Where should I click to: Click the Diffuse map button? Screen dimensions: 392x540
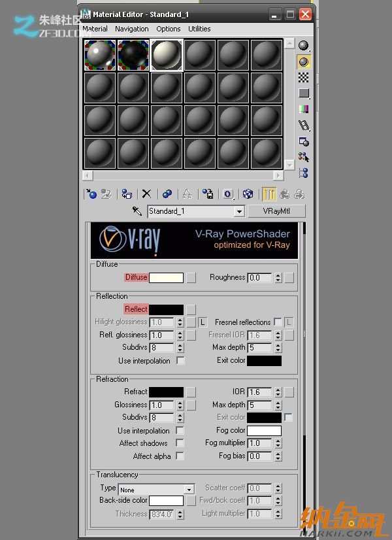pyautogui.click(x=191, y=278)
